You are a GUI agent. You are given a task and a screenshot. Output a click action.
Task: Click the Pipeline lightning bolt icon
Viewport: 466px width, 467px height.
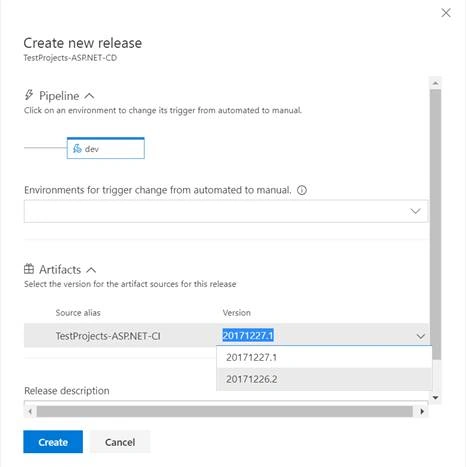click(29, 95)
